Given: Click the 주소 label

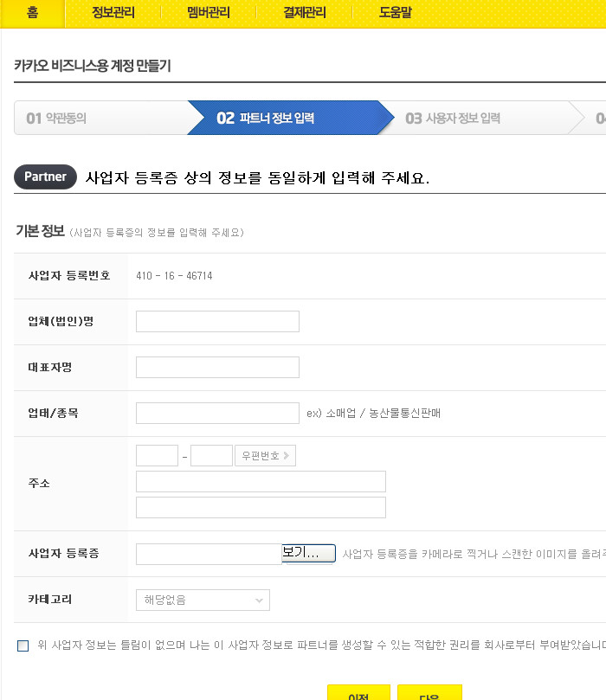Looking at the screenshot, I should click(x=39, y=483).
